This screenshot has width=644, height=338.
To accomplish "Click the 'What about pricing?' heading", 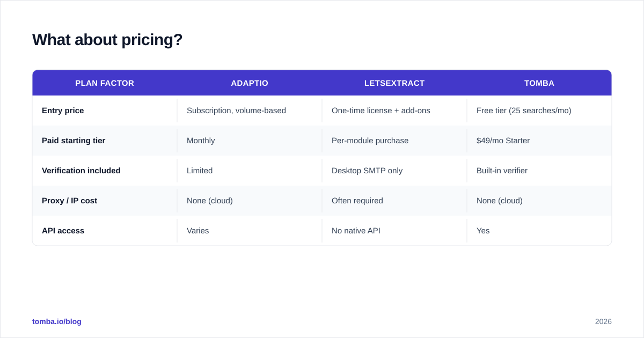I will click(107, 40).
